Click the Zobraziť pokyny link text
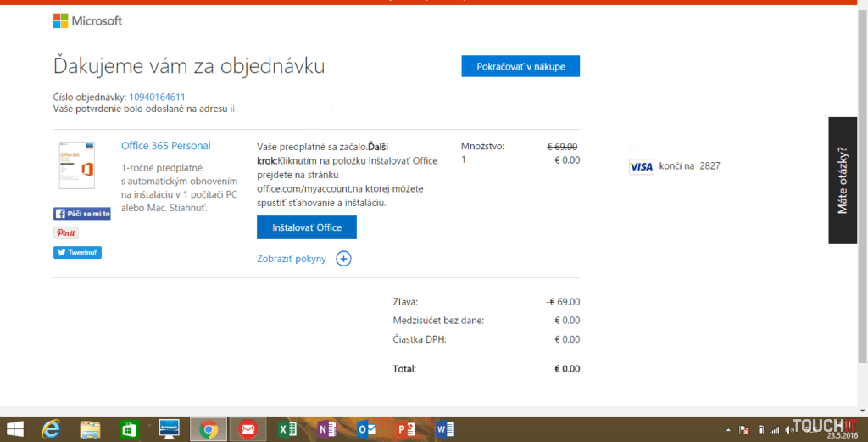868x442 pixels. pos(291,259)
